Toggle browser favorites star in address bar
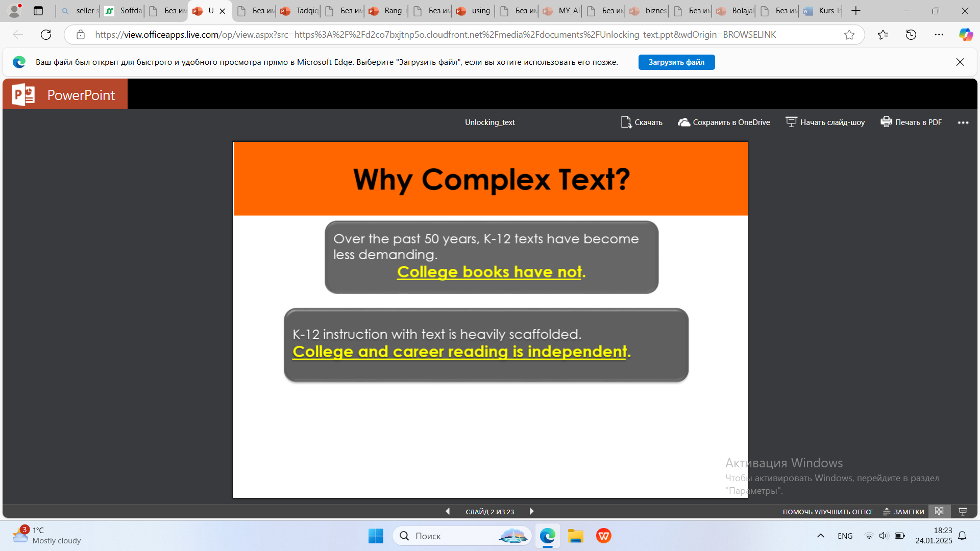Viewport: 980px width, 551px height. [849, 35]
